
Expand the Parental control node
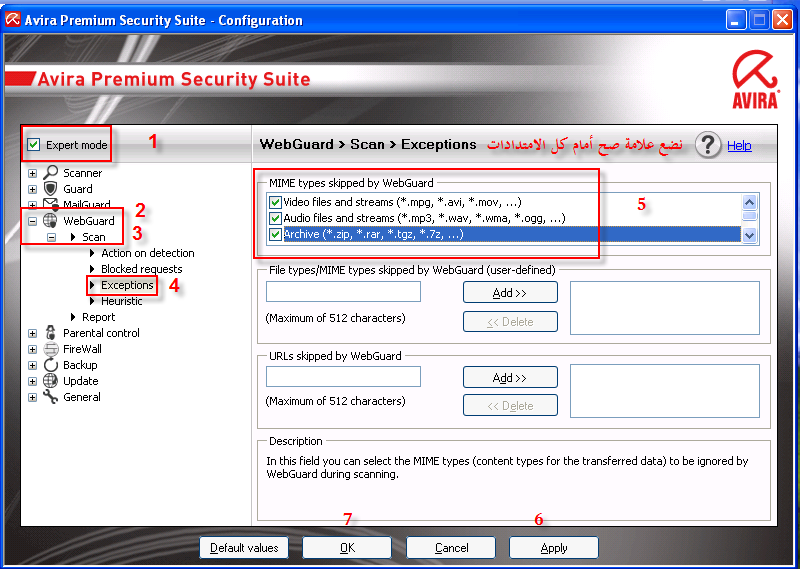point(33,333)
